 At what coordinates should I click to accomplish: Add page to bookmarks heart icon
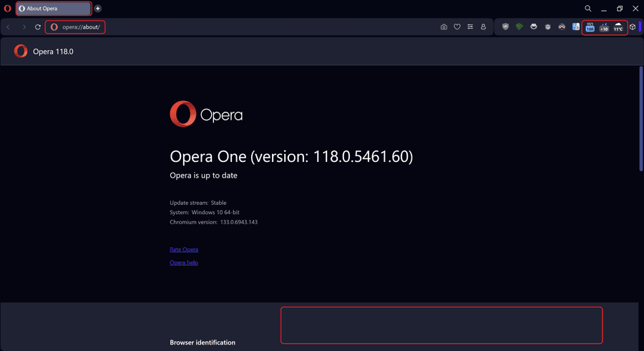click(x=457, y=27)
